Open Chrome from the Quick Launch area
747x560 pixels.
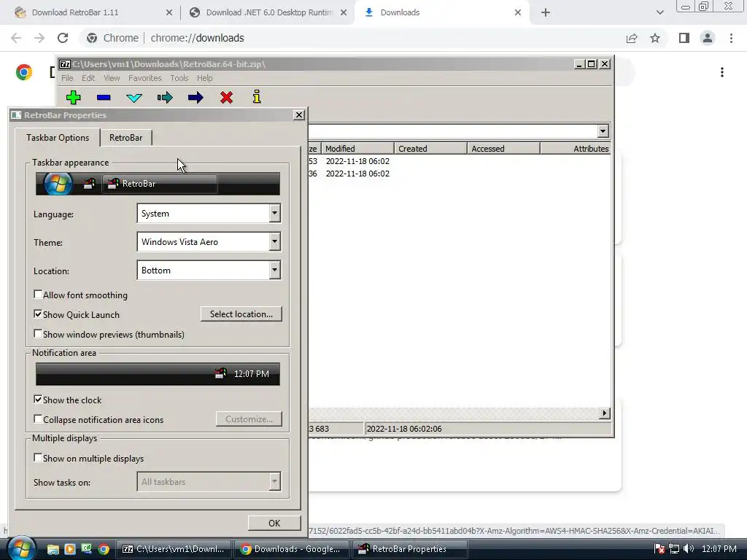pyautogui.click(x=104, y=549)
